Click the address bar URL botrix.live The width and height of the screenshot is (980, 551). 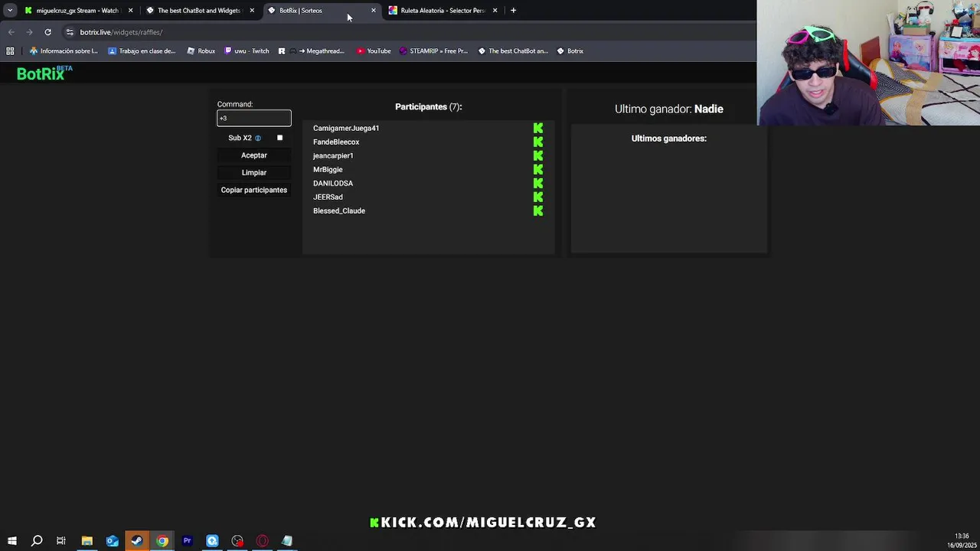click(x=121, y=32)
